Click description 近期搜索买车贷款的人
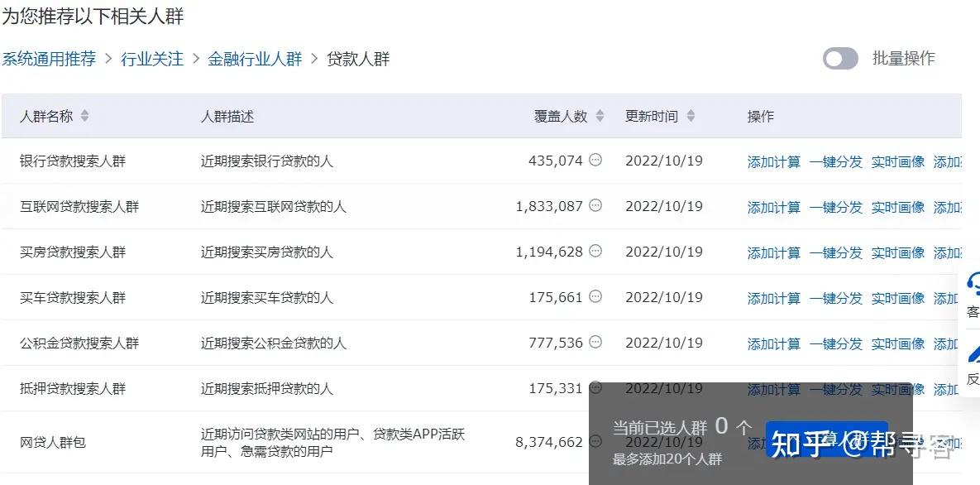The image size is (980, 485). [267, 298]
